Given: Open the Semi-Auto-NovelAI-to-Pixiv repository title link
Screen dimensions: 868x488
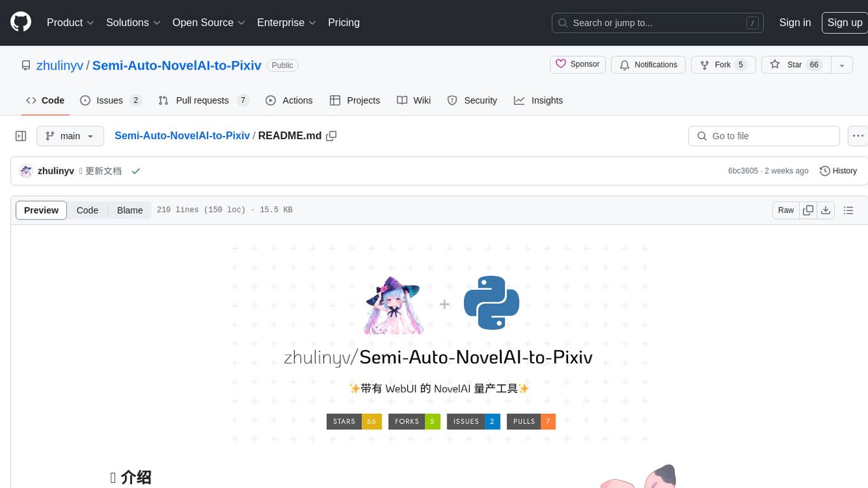Looking at the screenshot, I should coord(177,65).
